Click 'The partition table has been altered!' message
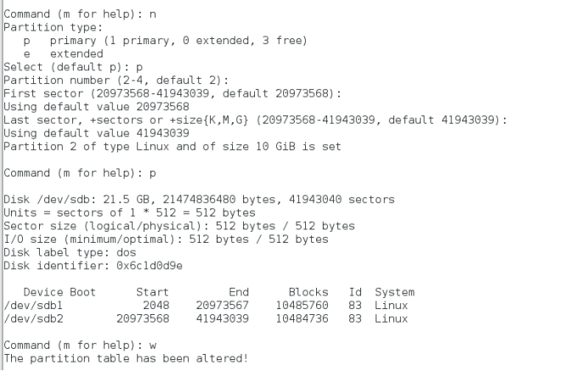This screenshot has width=588, height=371. [x=126, y=358]
